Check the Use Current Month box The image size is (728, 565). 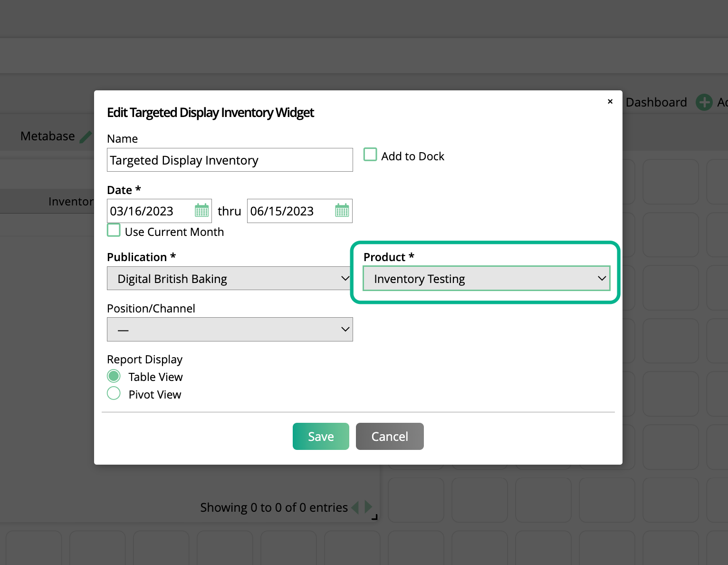114,231
